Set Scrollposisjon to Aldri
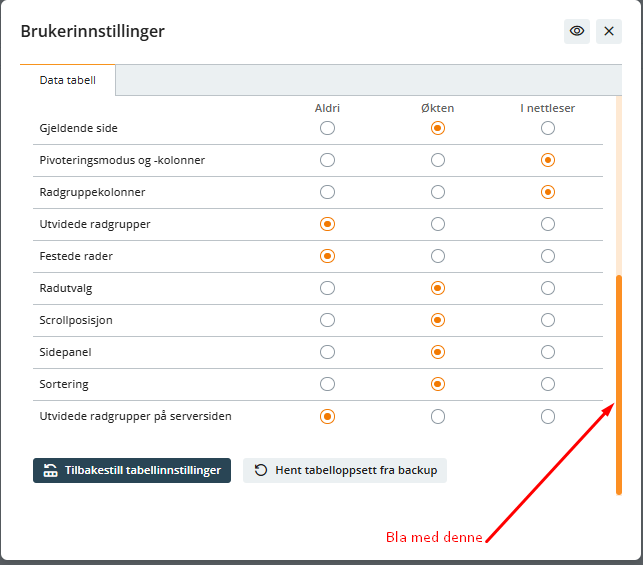The image size is (643, 565). (327, 320)
